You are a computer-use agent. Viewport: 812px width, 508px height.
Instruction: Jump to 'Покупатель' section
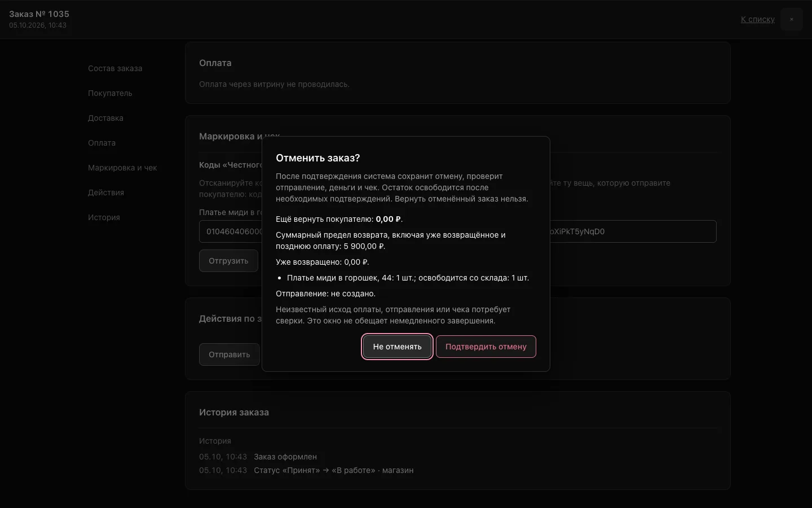click(110, 93)
